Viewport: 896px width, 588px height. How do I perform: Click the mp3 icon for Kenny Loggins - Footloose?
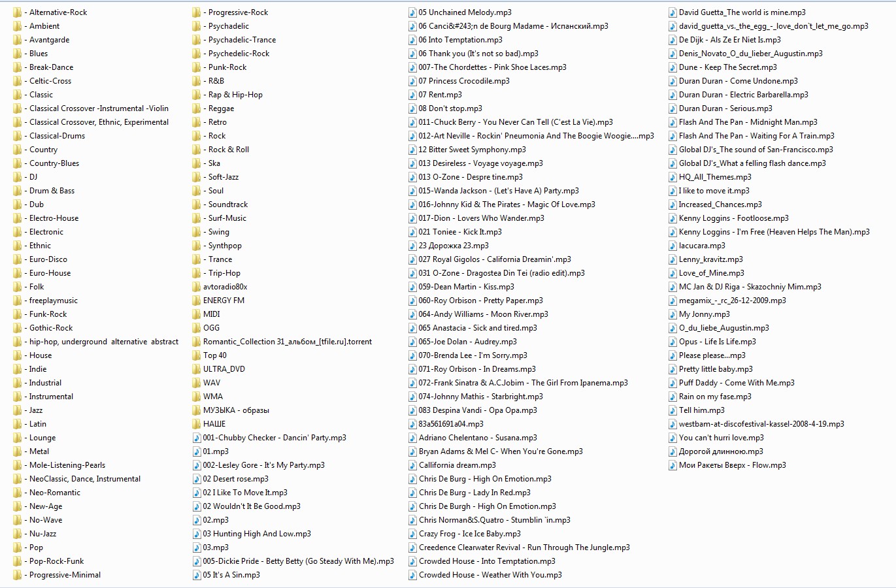pyautogui.click(x=673, y=218)
